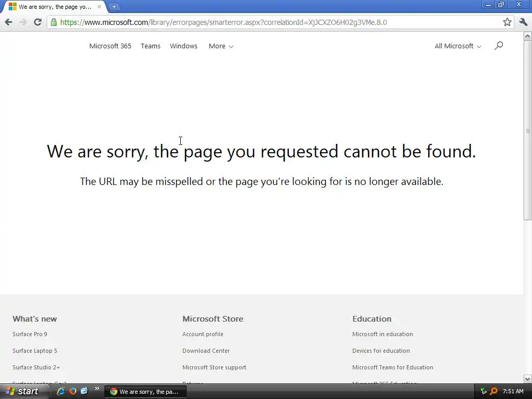Go back using the browser back arrow
532x399 pixels.
8,22
